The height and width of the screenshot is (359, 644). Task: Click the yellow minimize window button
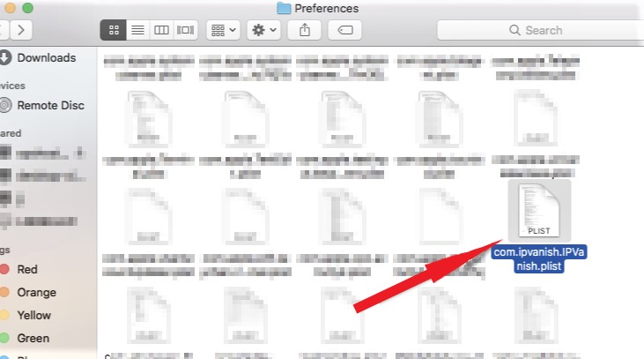(11, 8)
